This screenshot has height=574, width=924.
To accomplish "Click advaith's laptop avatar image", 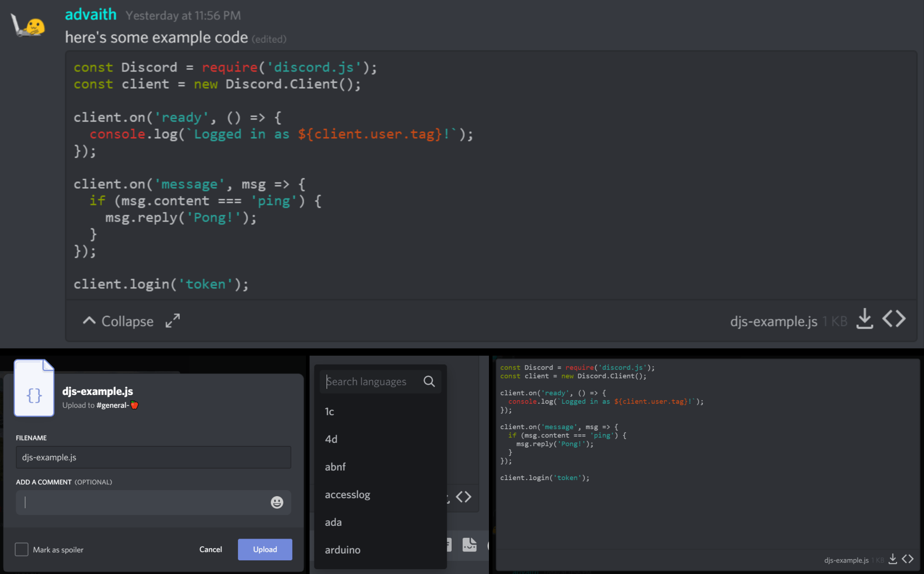I will (28, 25).
